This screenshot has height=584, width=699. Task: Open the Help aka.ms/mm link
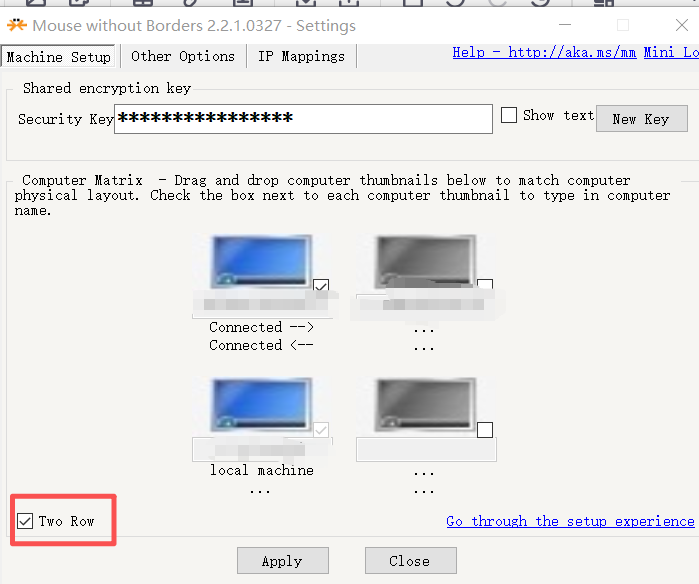pos(544,52)
